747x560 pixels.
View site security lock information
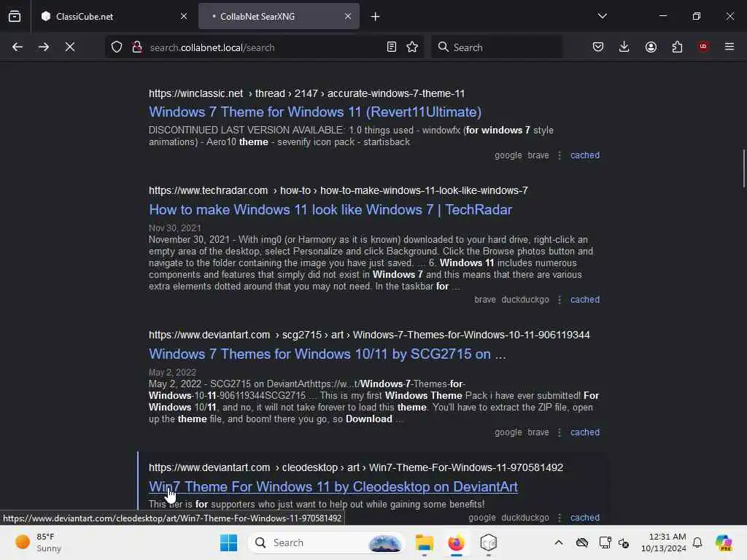point(136,47)
